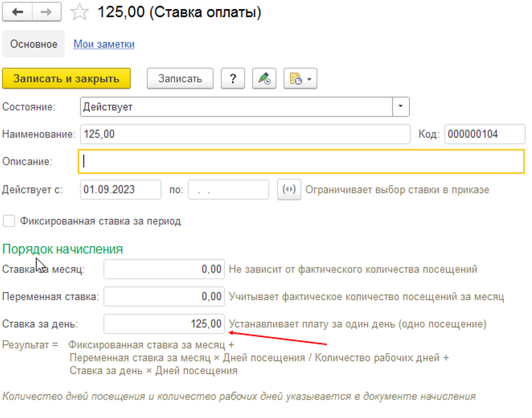Click the 'Ставка за день' value field
The height and width of the screenshot is (418, 532).
[x=164, y=324]
